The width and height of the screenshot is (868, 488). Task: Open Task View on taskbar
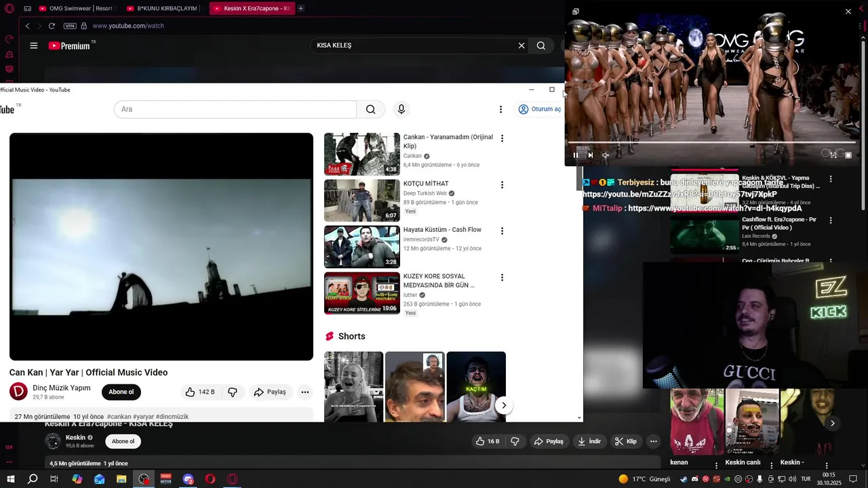[54, 479]
